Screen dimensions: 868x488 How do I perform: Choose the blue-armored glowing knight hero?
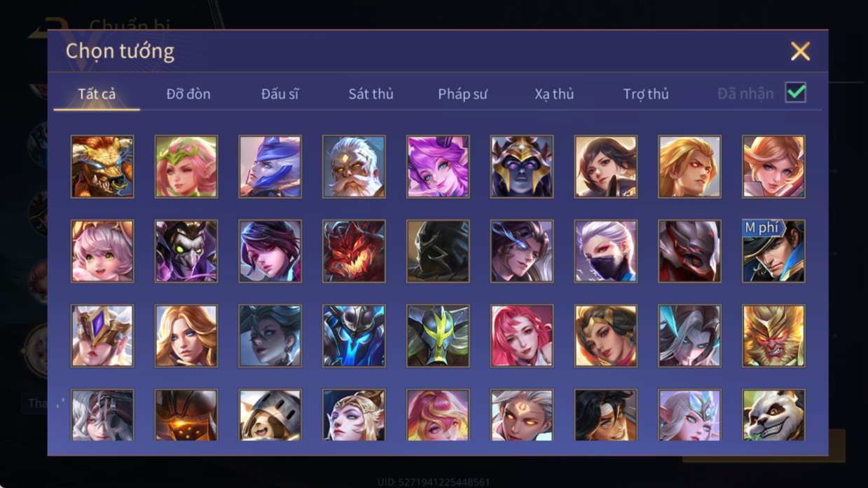[x=354, y=335]
